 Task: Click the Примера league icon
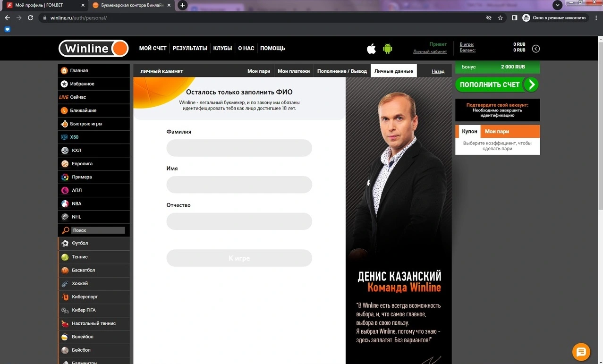pyautogui.click(x=65, y=177)
